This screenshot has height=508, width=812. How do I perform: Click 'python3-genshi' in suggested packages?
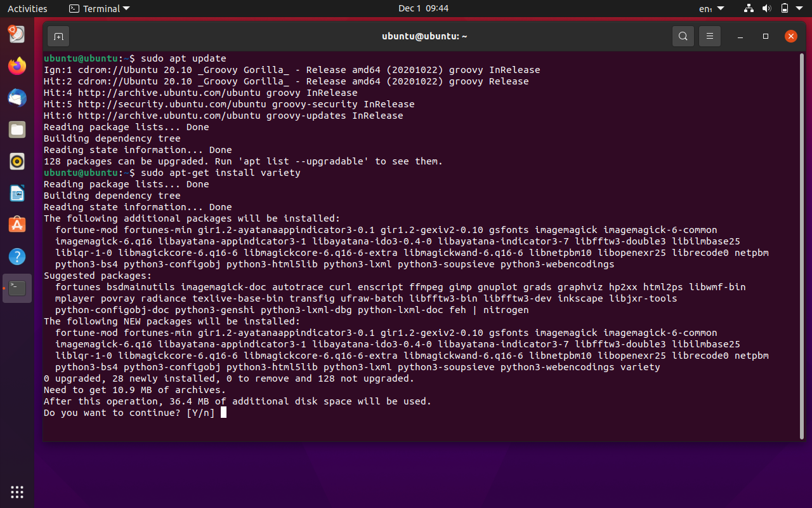(x=214, y=310)
